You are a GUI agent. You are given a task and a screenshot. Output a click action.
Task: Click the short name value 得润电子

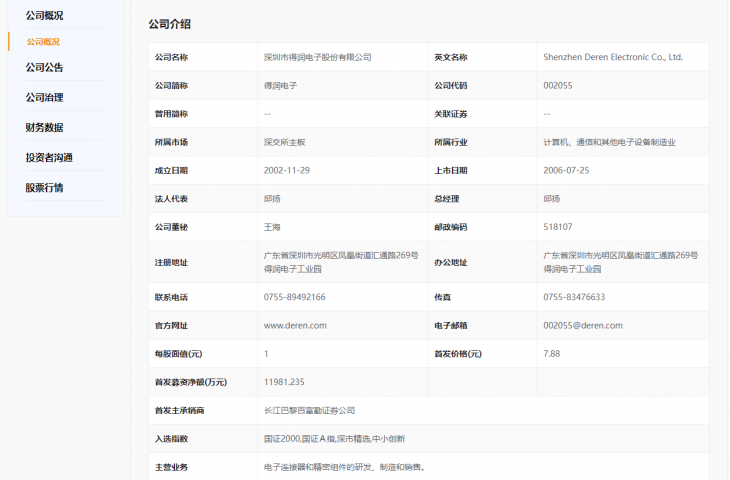[280, 86]
